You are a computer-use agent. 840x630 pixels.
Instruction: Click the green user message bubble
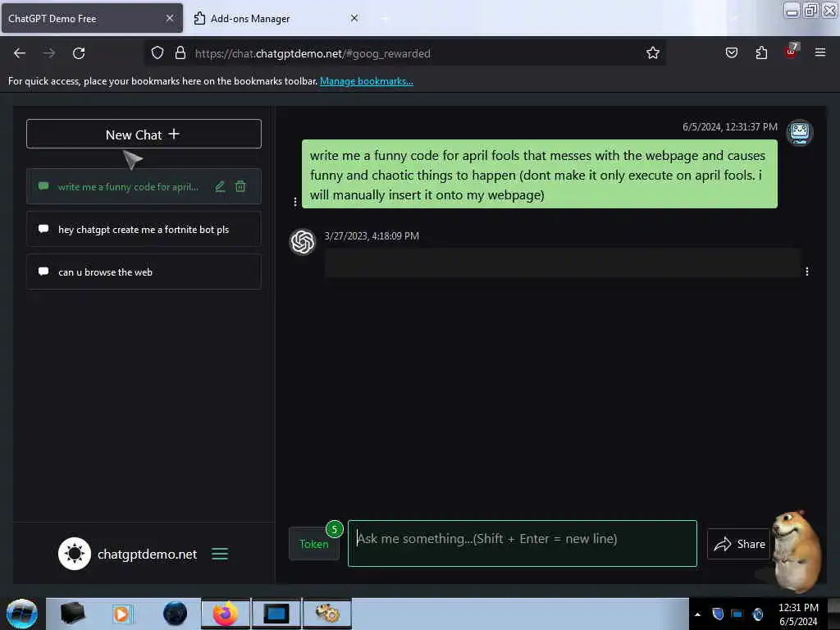coord(540,174)
